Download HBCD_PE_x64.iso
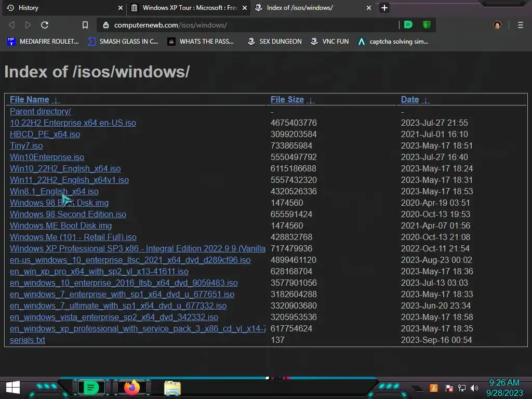The image size is (532, 399). tap(45, 135)
